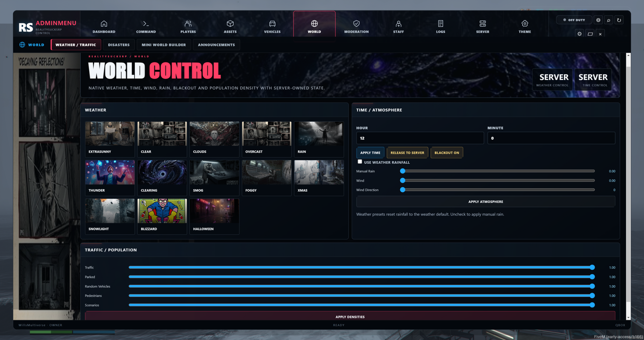
Task: Select the Thunder weather preset
Action: (x=110, y=178)
